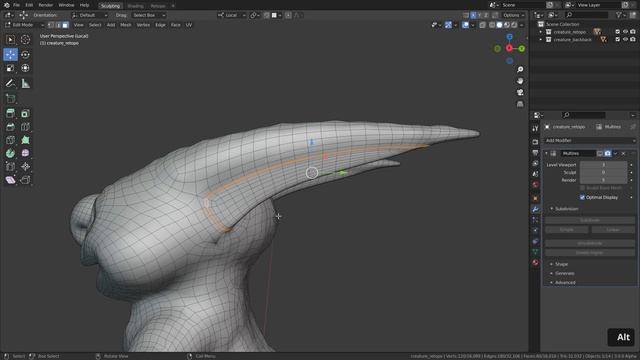Select the Bevel tool

10,127
